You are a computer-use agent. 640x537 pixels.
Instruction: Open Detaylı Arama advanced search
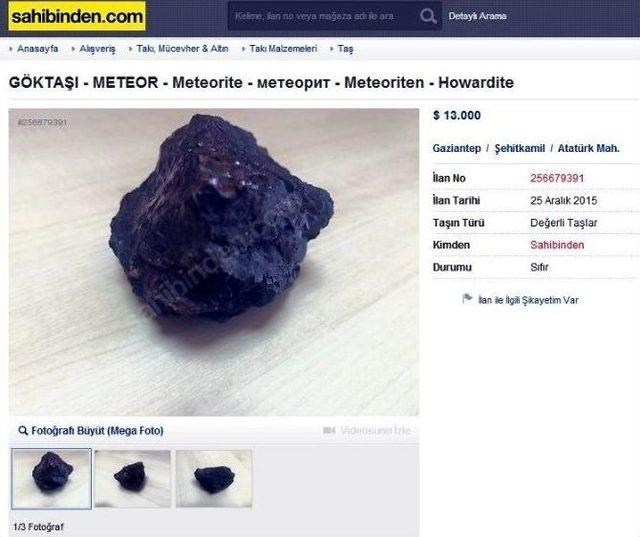[x=478, y=16]
